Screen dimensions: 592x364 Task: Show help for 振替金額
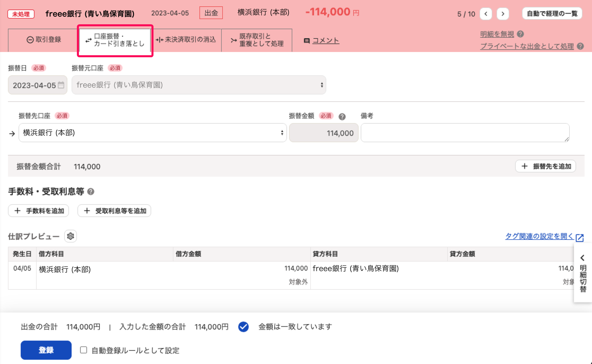pyautogui.click(x=342, y=117)
